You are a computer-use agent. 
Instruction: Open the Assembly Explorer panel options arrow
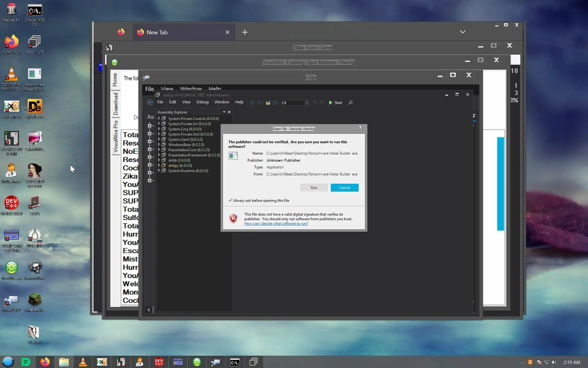[224, 112]
